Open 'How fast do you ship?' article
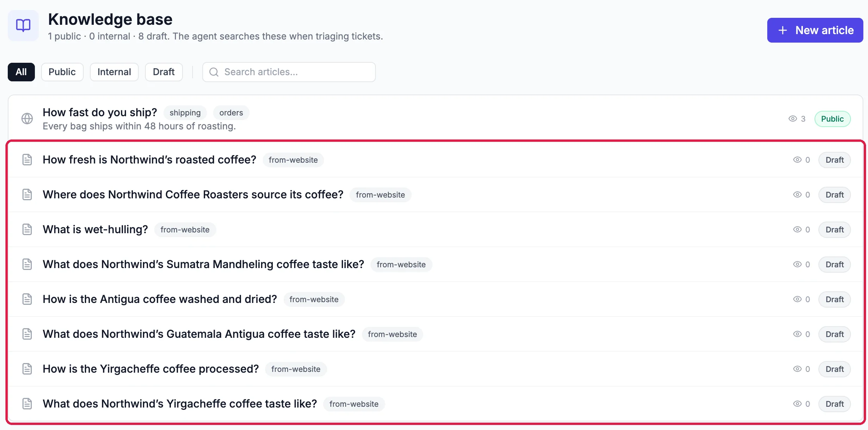Viewport: 868px width, 430px height. (100, 112)
